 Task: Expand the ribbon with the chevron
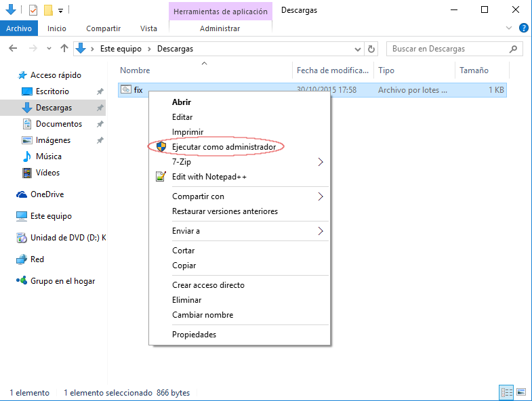[510, 28]
